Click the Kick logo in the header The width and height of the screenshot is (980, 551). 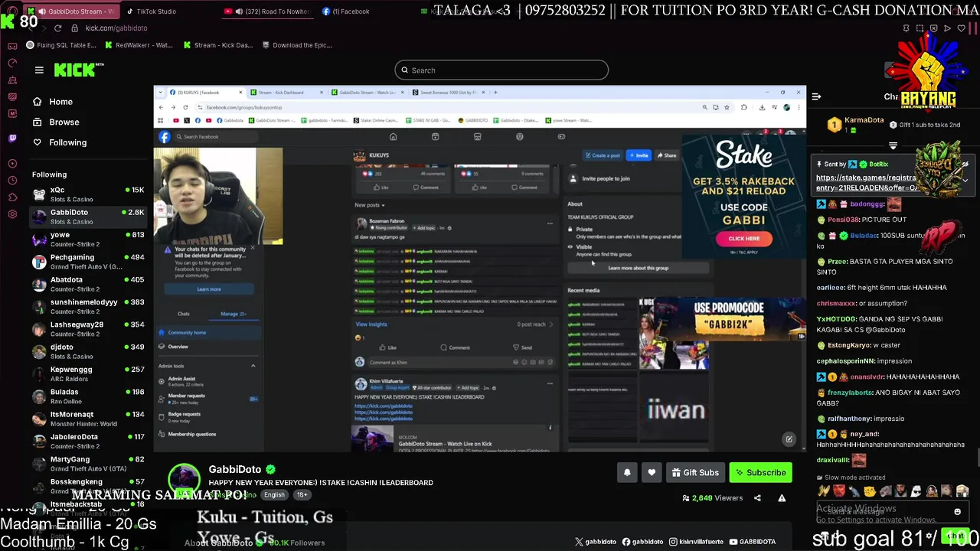(78, 70)
